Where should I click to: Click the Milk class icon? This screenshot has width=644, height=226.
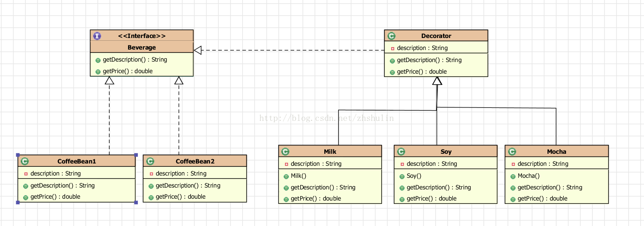click(285, 151)
